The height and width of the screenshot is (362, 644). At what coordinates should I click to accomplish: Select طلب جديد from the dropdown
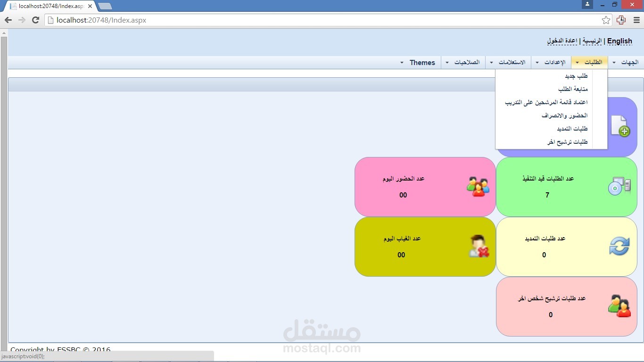tap(576, 76)
